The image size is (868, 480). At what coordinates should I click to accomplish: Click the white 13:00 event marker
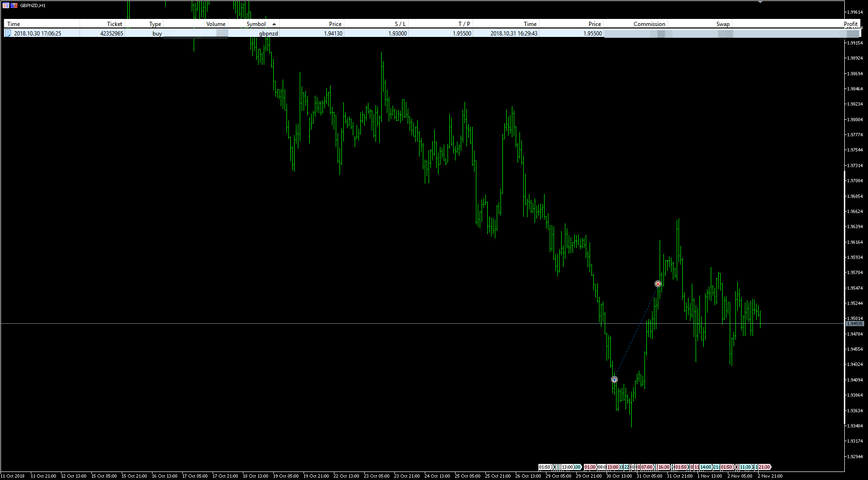567,467
